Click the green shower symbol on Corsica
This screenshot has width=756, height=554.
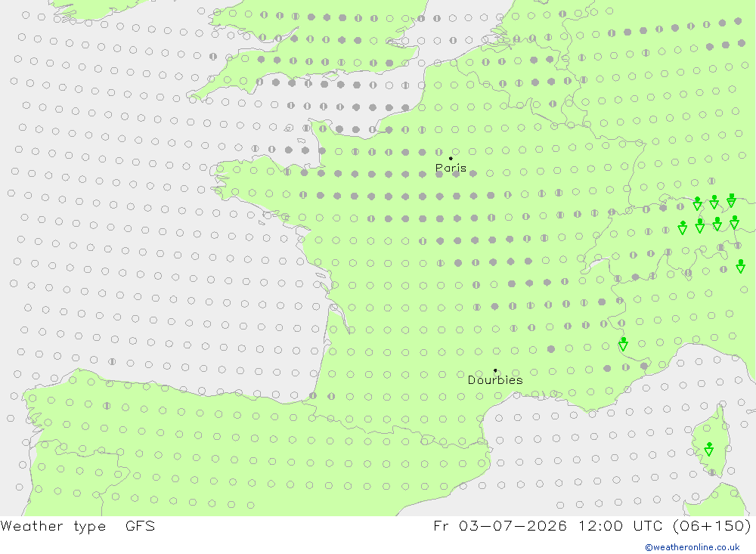[x=709, y=449]
